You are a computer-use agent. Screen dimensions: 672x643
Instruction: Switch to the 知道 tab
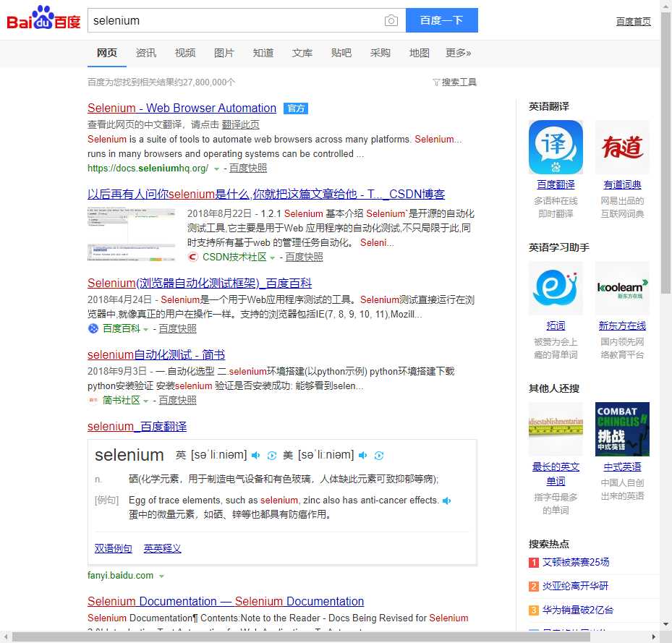tap(263, 53)
